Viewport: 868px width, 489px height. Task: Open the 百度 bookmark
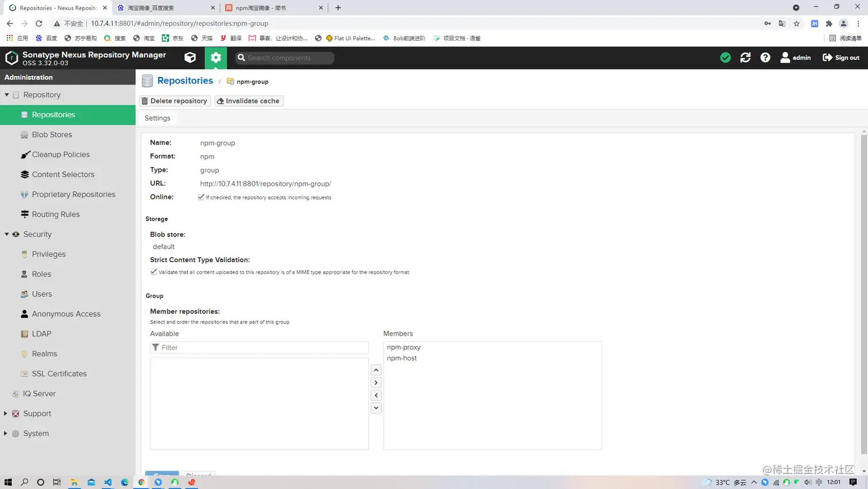click(x=46, y=38)
